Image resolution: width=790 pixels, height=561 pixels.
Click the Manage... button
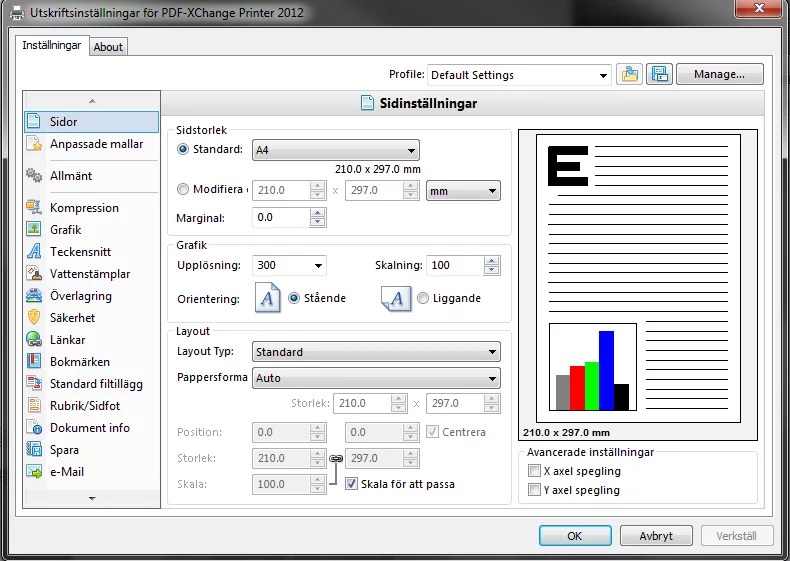719,75
